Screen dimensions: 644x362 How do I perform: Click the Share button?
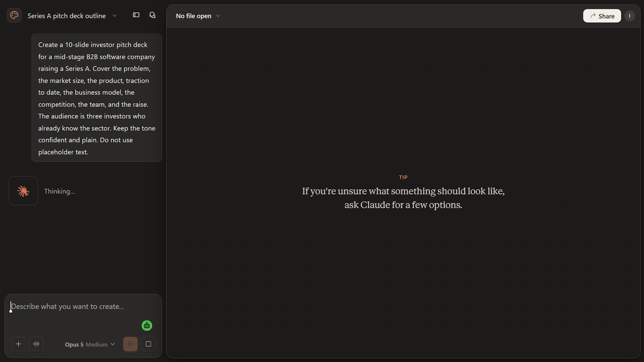tap(602, 16)
